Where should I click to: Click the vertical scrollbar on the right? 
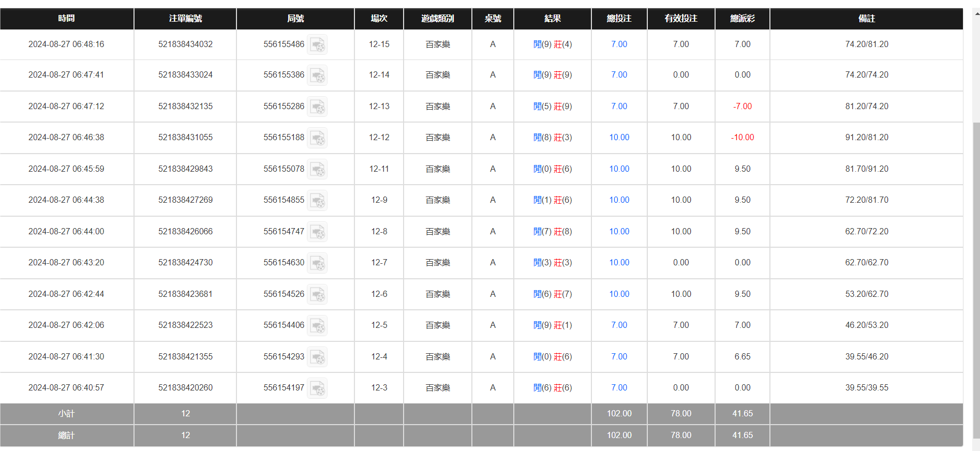coord(976,259)
